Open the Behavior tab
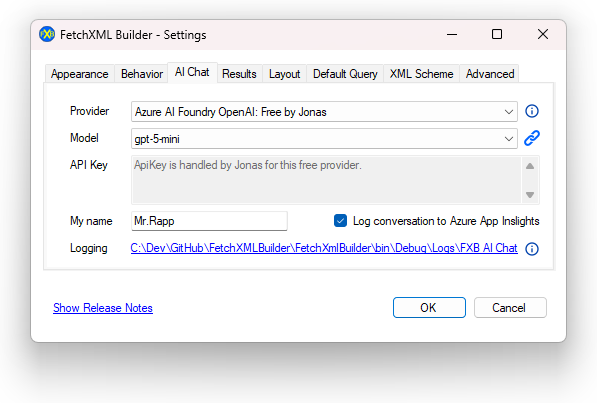 pos(142,74)
